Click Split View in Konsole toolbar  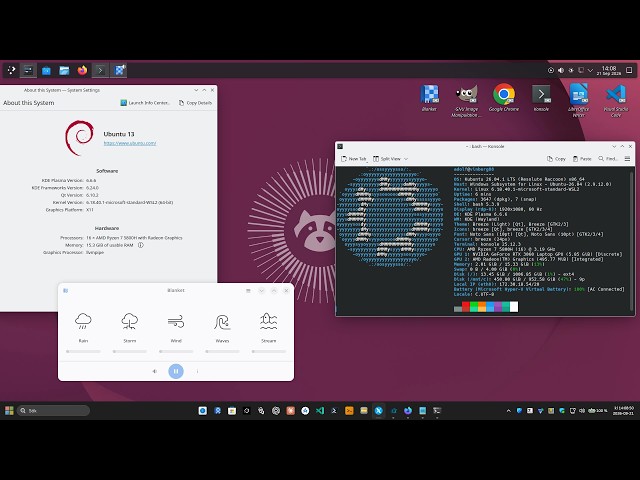(x=387, y=159)
